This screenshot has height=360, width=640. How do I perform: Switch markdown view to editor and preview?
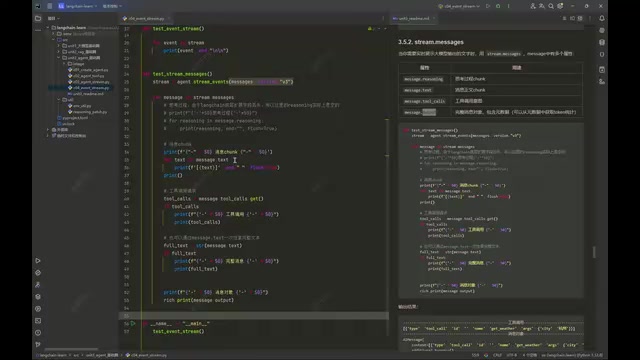(x=572, y=18)
